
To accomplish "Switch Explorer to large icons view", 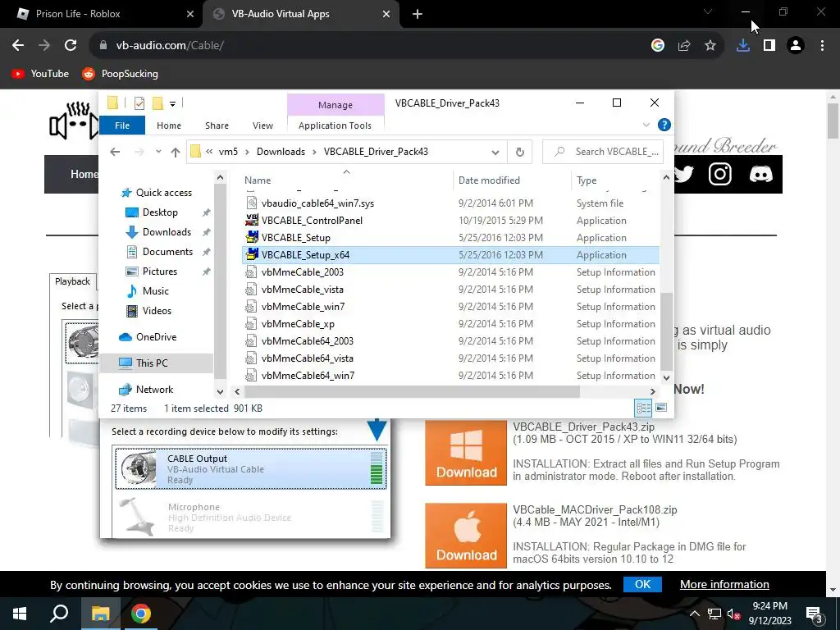I will pos(661,409).
